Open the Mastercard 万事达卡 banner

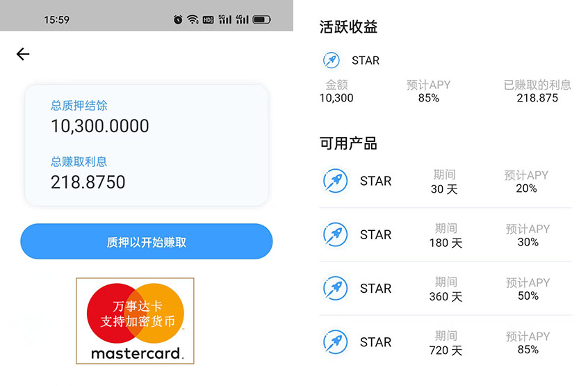pyautogui.click(x=135, y=321)
